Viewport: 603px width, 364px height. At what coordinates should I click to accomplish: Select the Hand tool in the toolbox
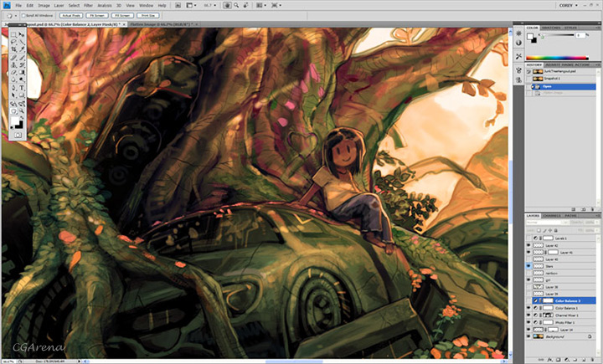(13, 111)
